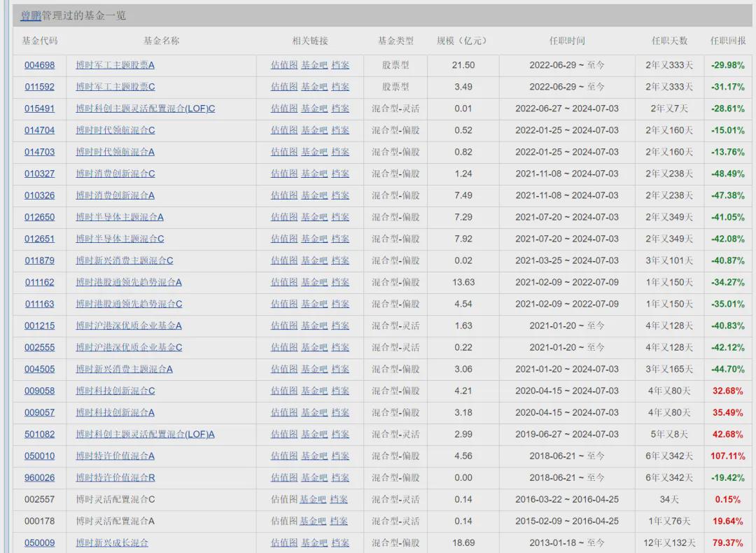
Task: Select tenure period 2015-02-09 ~ 2016-04-25
Action: point(567,521)
